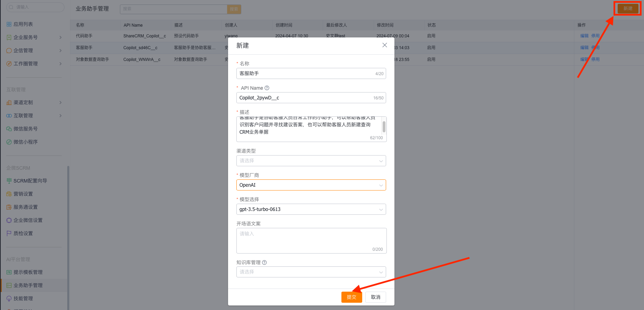The width and height of the screenshot is (644, 310).
Task: Click the 营销设置 icon
Action: click(9, 194)
